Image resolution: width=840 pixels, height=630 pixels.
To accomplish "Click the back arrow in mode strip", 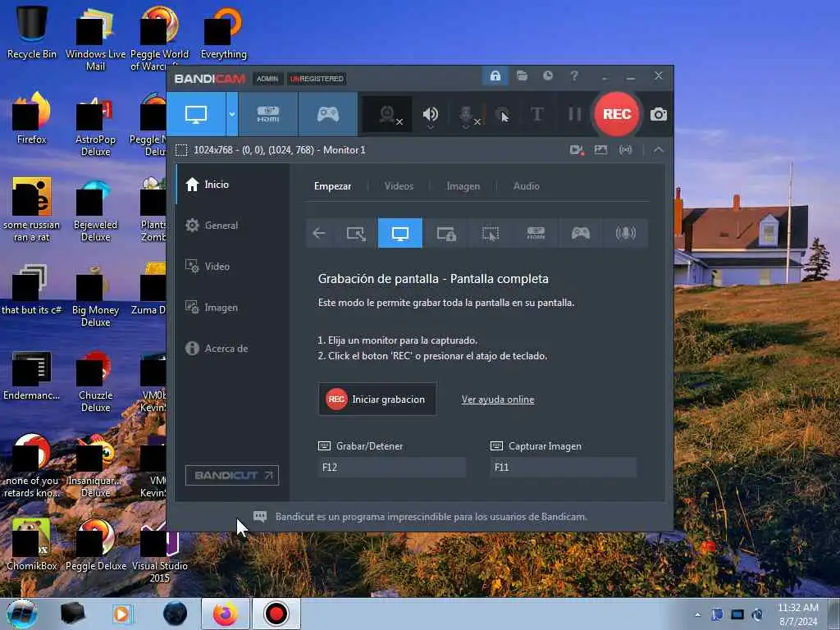I will [319, 233].
